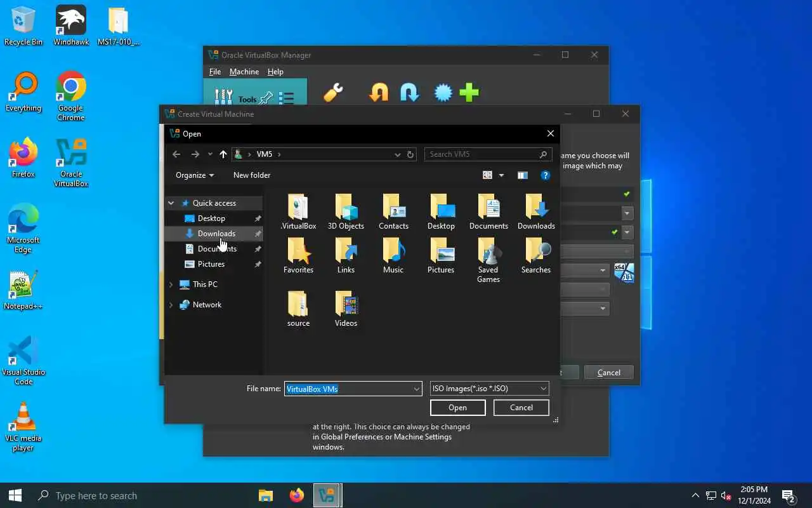Go forward in Open dialog navigation
The width and height of the screenshot is (812, 508).
tap(195, 154)
